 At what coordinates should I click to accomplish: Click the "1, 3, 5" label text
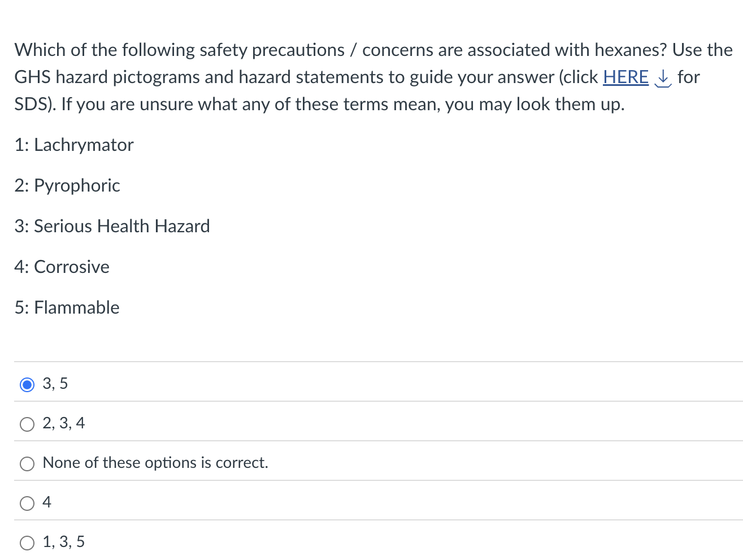click(x=63, y=541)
